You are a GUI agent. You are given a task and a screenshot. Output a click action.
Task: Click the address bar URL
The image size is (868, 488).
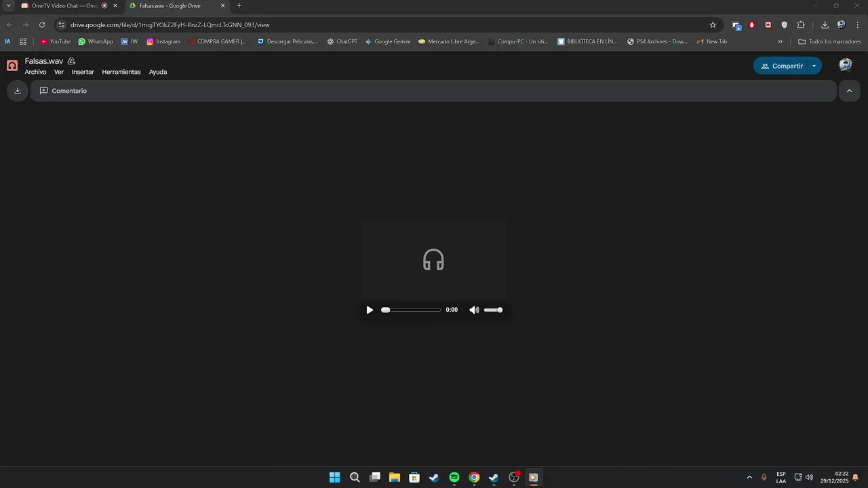click(x=170, y=24)
